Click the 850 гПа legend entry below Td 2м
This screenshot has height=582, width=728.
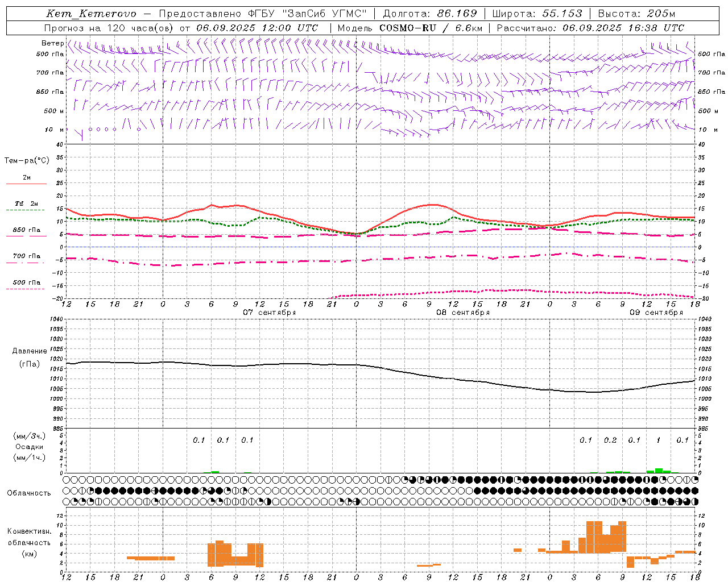coord(27,230)
